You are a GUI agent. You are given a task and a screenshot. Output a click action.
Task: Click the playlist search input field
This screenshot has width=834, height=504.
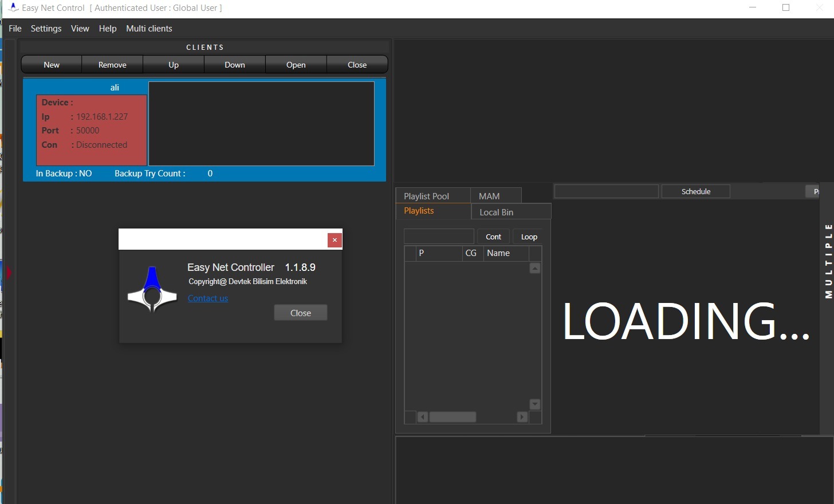[x=439, y=237]
